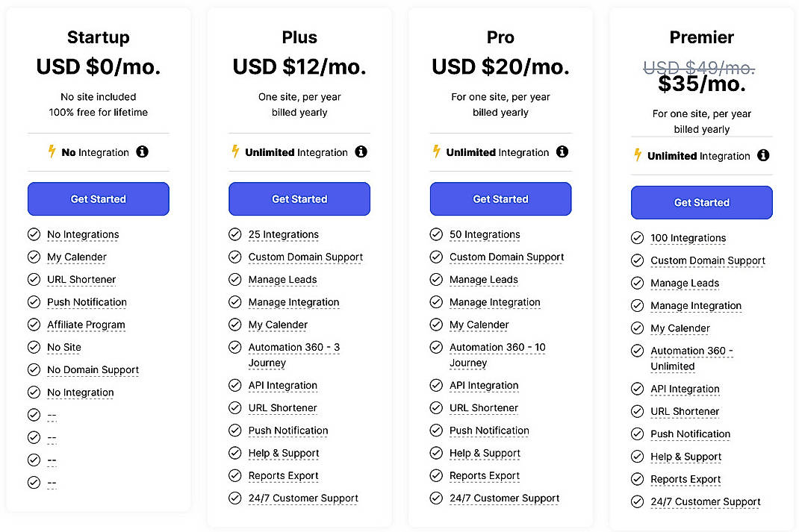Click Get Started under the Premier plan

(701, 202)
